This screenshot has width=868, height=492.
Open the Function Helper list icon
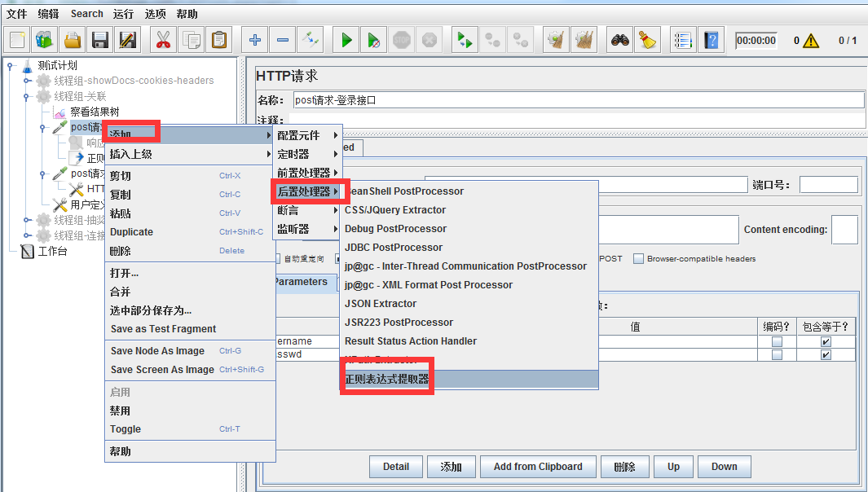[x=684, y=40]
